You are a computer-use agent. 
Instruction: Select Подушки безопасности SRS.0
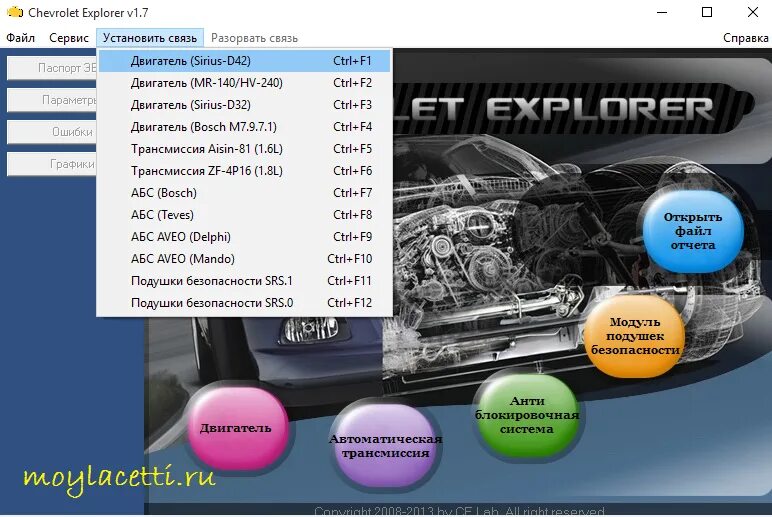click(245, 303)
